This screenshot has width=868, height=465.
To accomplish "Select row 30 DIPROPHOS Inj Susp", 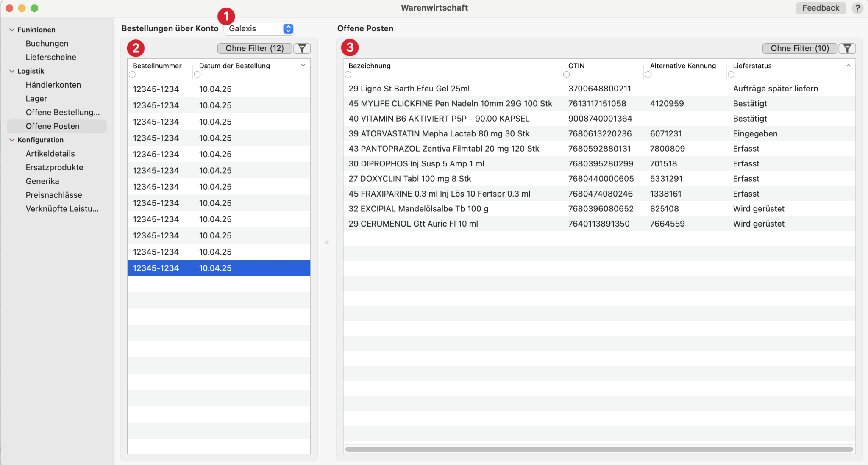I will pos(599,163).
